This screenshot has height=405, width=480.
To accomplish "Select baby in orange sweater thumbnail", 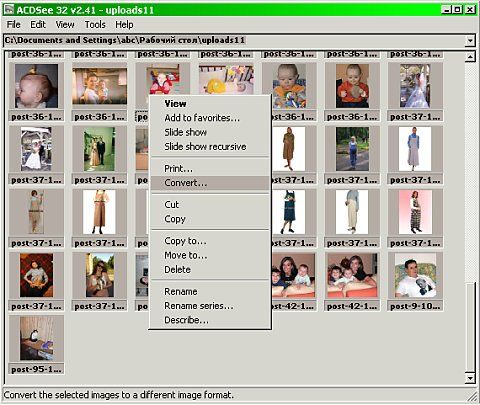I will point(352,86).
